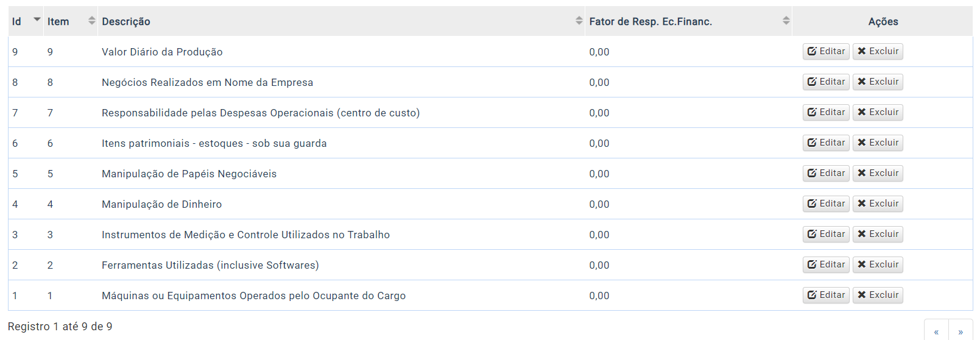Screen dimensions: 980x340
Task: Click Excluir for Responsabilidade pelas Despesas Operacionais
Action: 878,112
